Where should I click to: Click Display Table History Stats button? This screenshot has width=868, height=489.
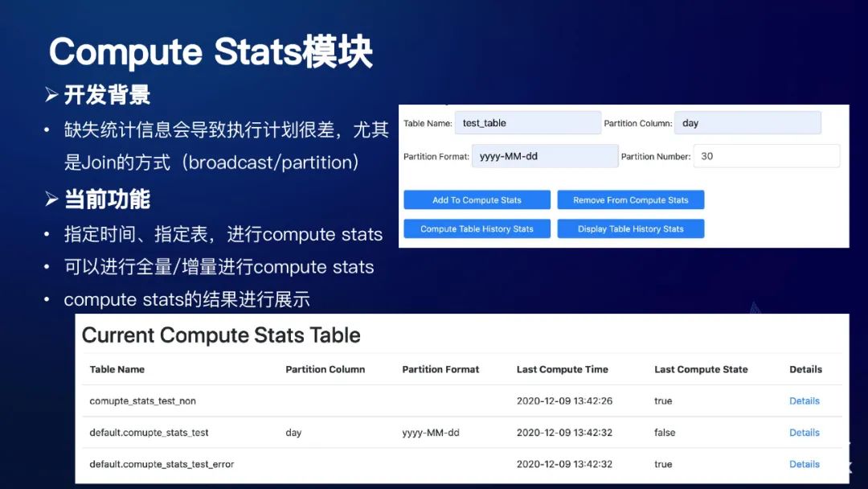631,228
